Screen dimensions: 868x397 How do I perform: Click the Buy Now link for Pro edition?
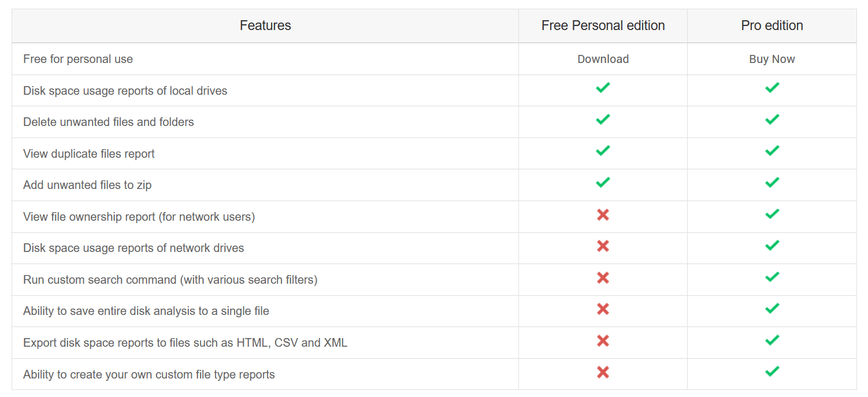tap(771, 59)
